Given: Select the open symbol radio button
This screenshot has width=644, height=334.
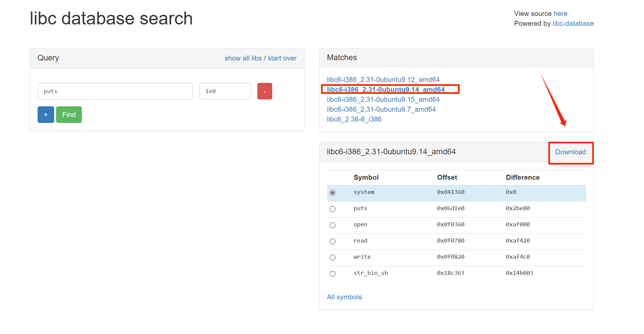Looking at the screenshot, I should [333, 225].
